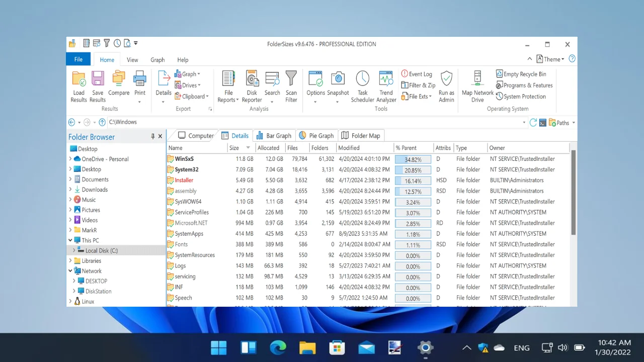The image size is (644, 362).
Task: Sort by the Owner column header
Action: (x=528, y=148)
